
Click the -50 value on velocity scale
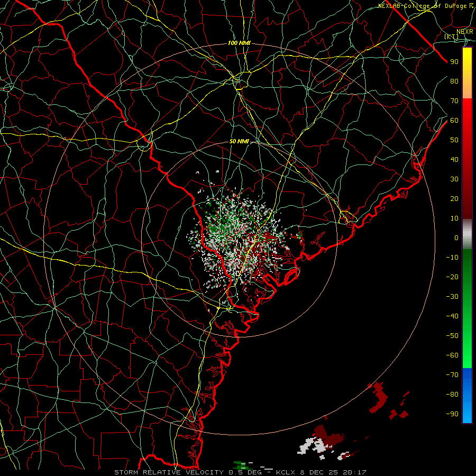452,336
